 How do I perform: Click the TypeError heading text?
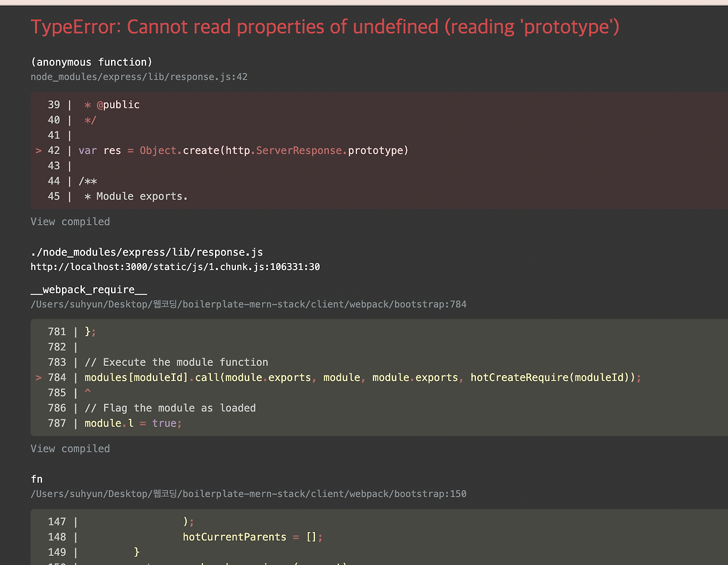click(325, 26)
